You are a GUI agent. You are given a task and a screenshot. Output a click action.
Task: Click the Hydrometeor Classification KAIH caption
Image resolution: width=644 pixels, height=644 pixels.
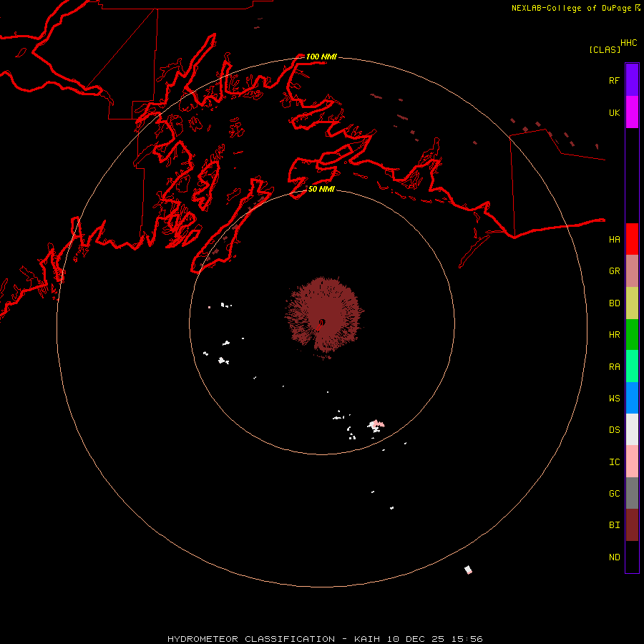click(325, 639)
